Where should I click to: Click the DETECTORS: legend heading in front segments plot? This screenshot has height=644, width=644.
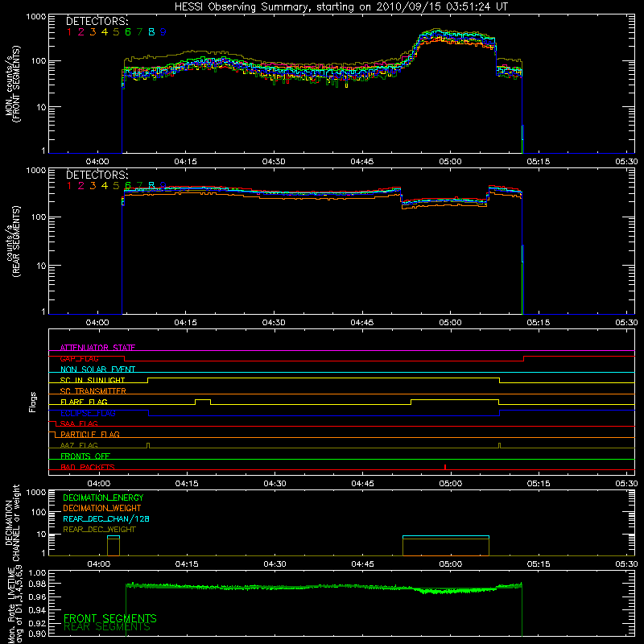point(97,22)
